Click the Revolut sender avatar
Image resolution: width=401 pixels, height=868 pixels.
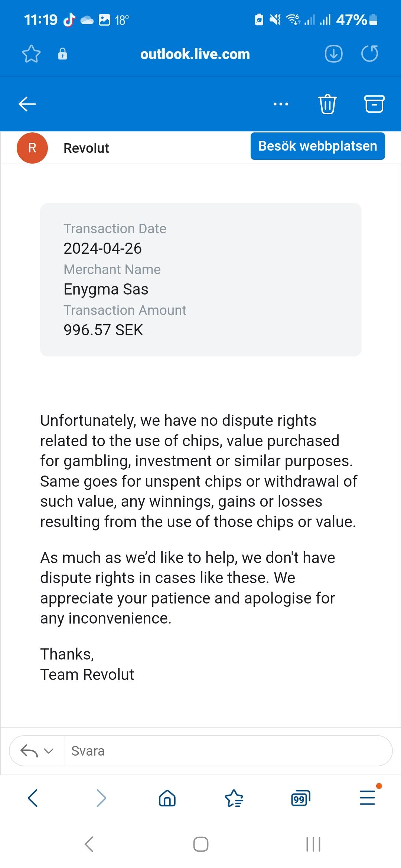click(x=32, y=148)
